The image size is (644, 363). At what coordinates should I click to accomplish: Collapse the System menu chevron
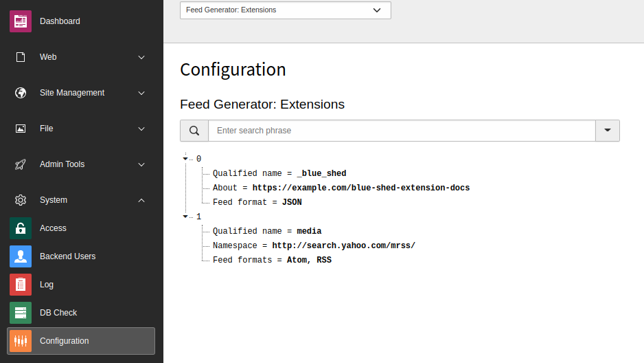141,200
